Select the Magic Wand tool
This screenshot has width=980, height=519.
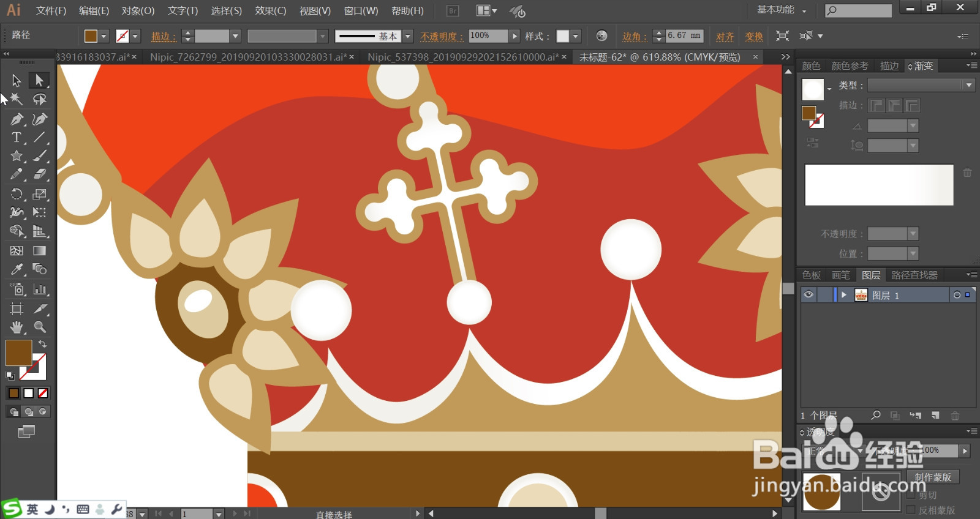[17, 99]
